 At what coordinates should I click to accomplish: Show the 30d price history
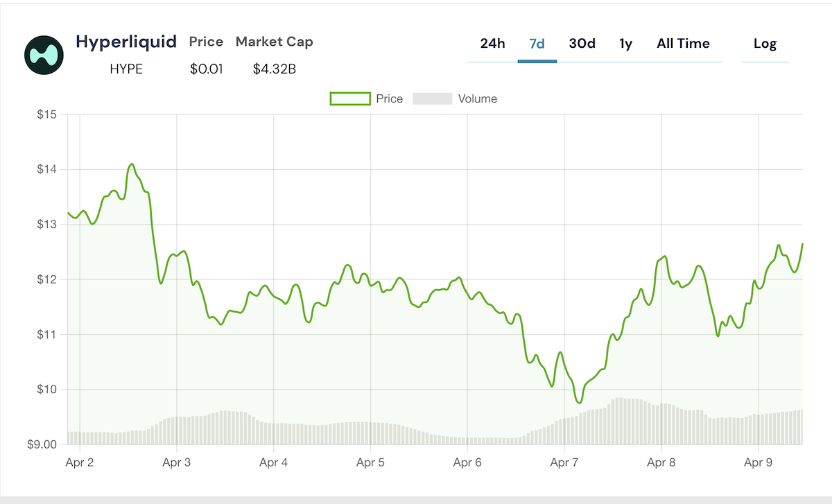point(582,44)
